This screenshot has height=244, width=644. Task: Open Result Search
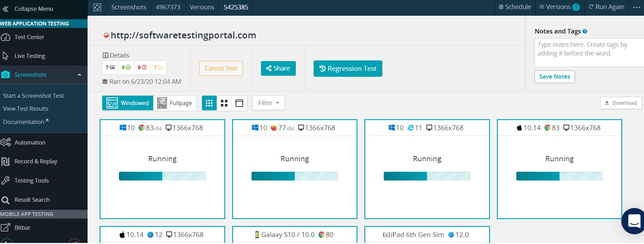[32, 200]
